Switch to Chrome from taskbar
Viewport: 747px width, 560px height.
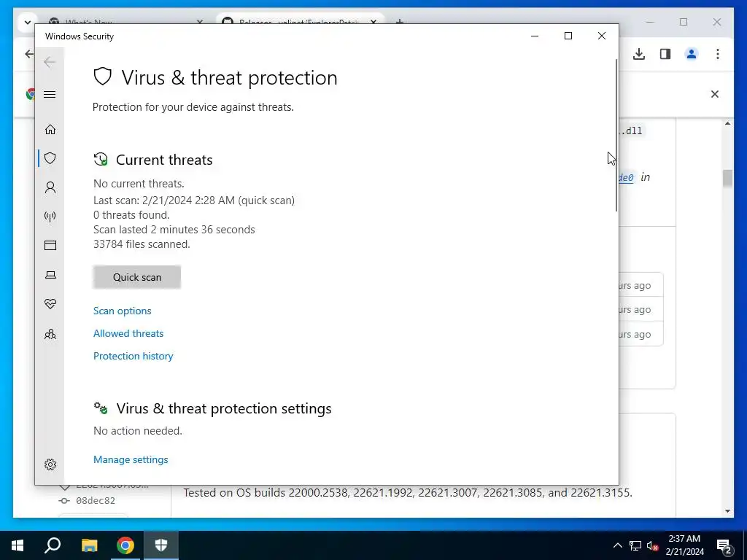point(125,545)
